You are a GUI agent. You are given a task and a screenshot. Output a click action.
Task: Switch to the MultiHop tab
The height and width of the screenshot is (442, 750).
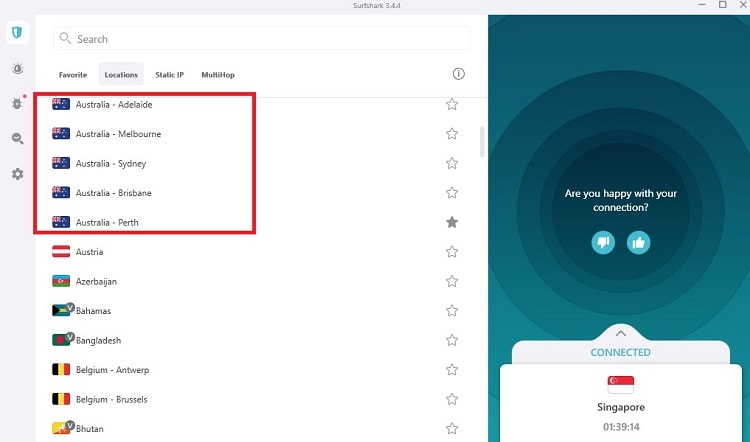pyautogui.click(x=218, y=75)
